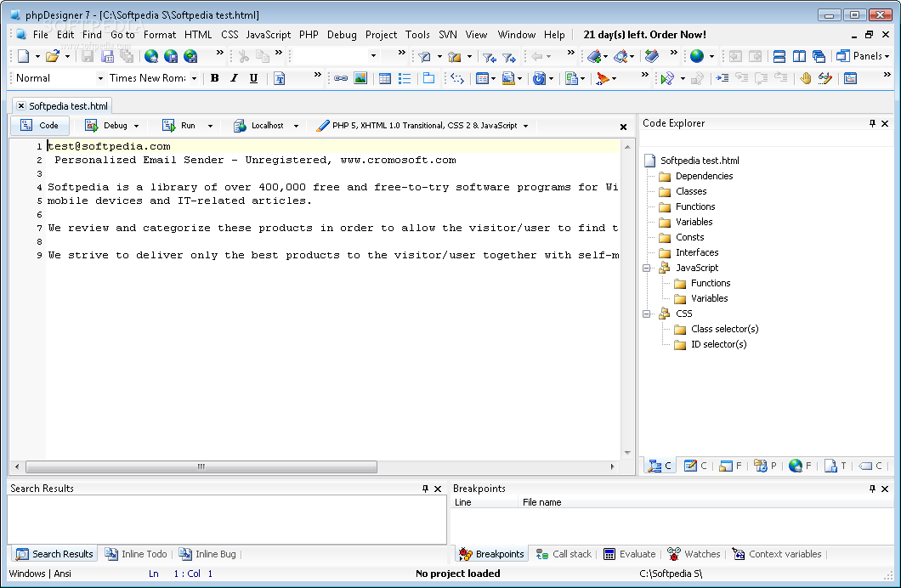Close the Search Results panel
Viewport: 901px width, 588px height.
pyautogui.click(x=438, y=489)
